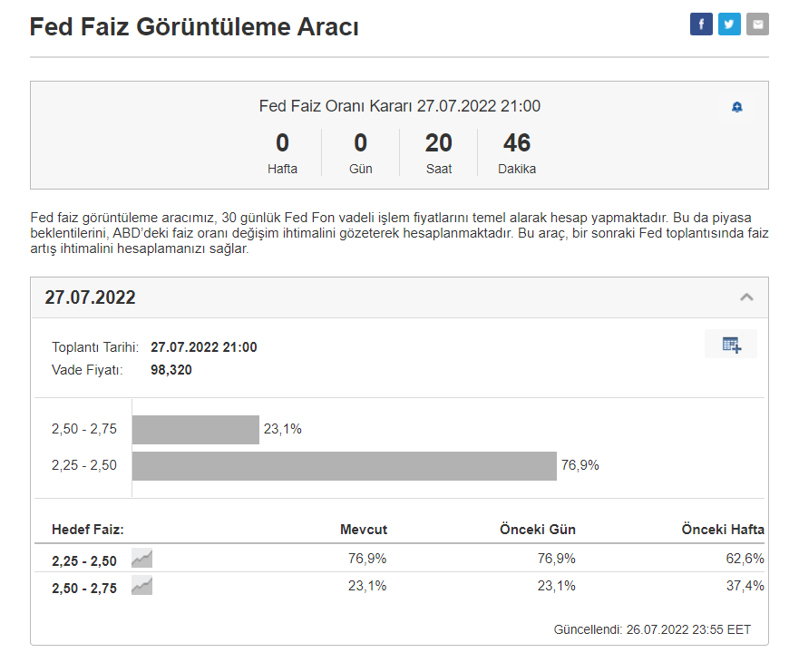This screenshot has width=789, height=672.
Task: Select the Mevcut column header
Action: [x=363, y=530]
